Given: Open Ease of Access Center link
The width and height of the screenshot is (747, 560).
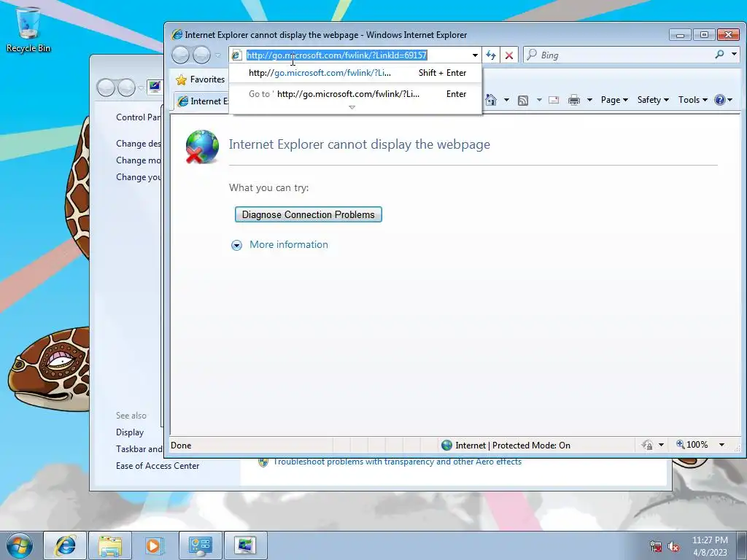Looking at the screenshot, I should point(158,466).
